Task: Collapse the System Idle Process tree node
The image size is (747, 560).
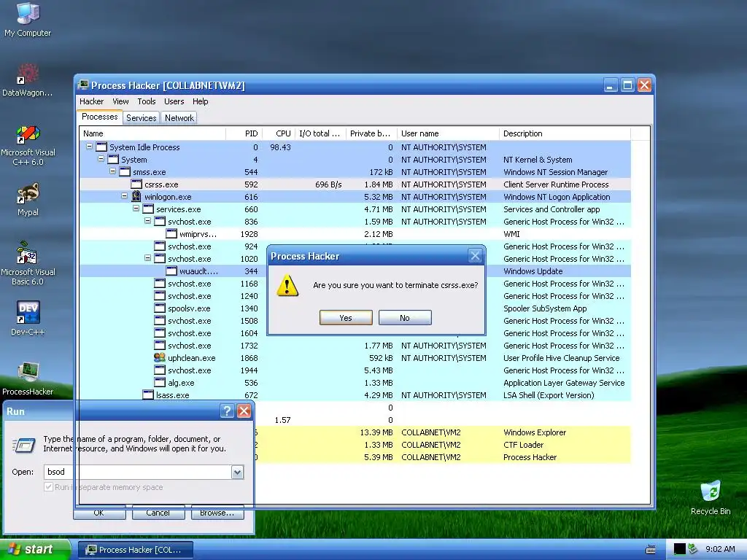Action: coord(89,147)
